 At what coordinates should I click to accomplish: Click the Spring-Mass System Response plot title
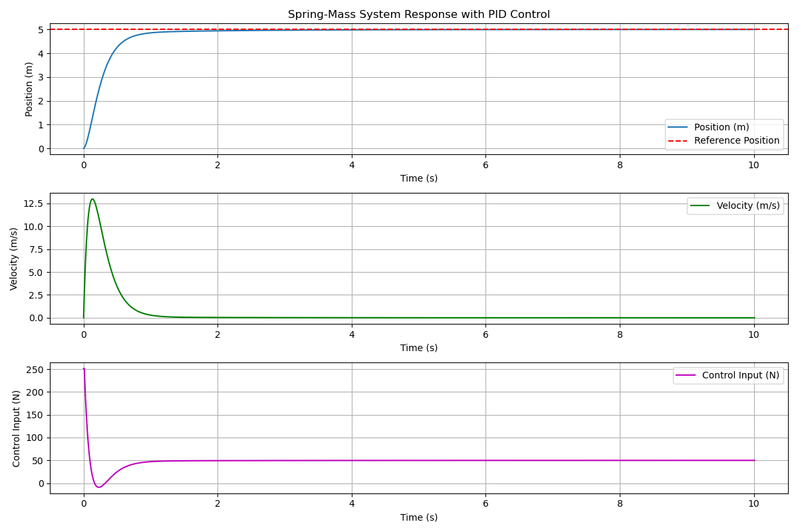click(x=418, y=15)
